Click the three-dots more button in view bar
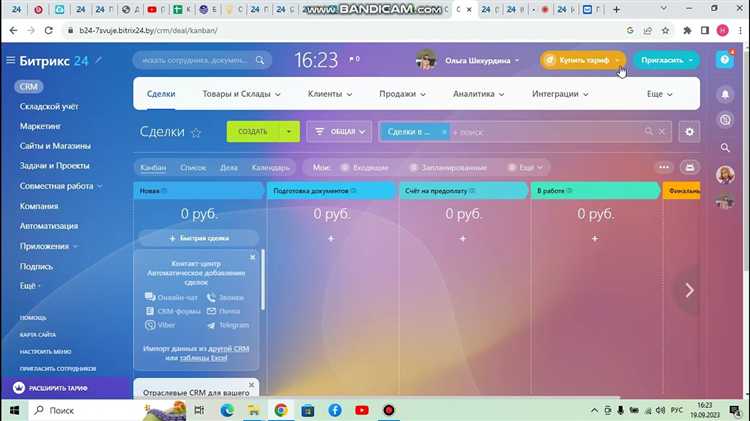This screenshot has height=421, width=750. pos(663,167)
